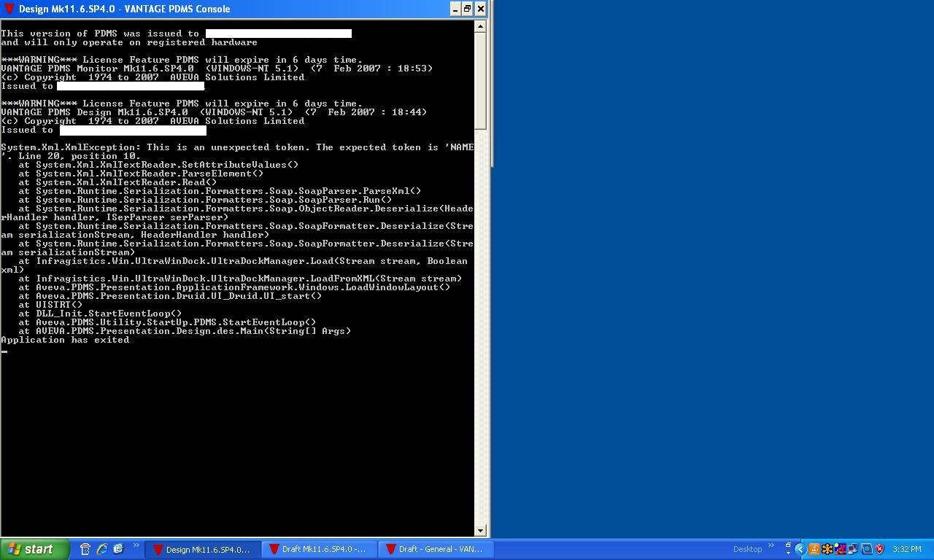Click the 'Druid.UI_Druid.UI_start()' stack line
This screenshot has height=560, width=934.
click(170, 296)
